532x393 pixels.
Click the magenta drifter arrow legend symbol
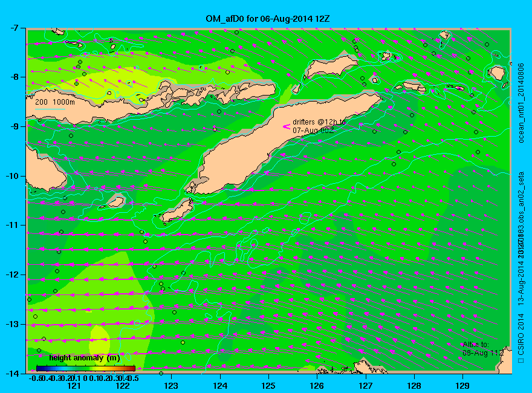pyautogui.click(x=287, y=126)
